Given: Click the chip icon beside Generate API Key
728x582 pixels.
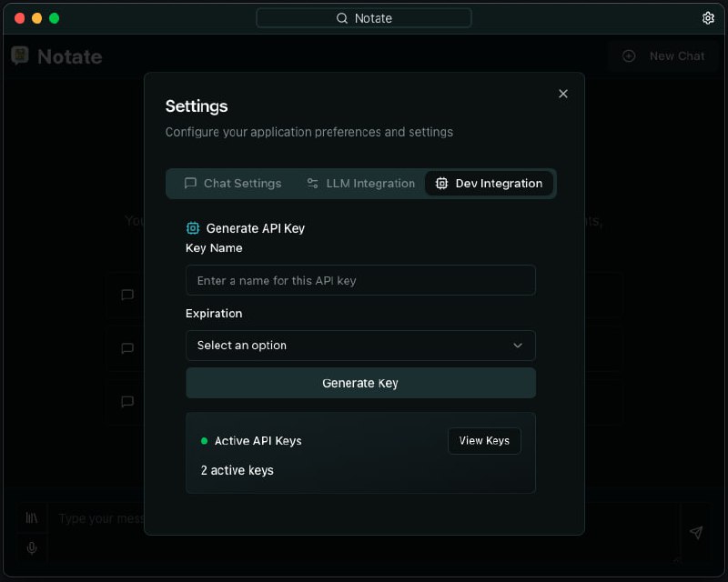Looking at the screenshot, I should (193, 228).
